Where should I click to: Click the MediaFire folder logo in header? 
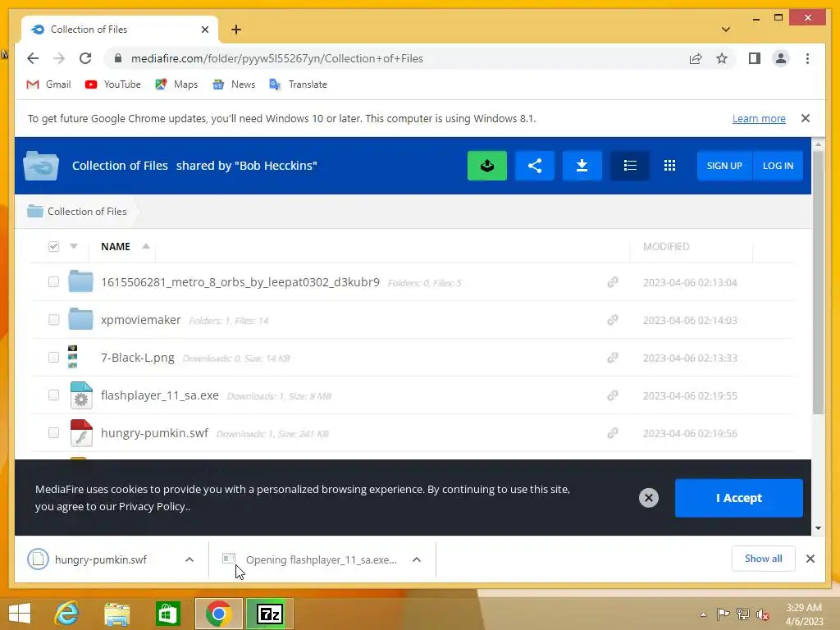pyautogui.click(x=41, y=166)
